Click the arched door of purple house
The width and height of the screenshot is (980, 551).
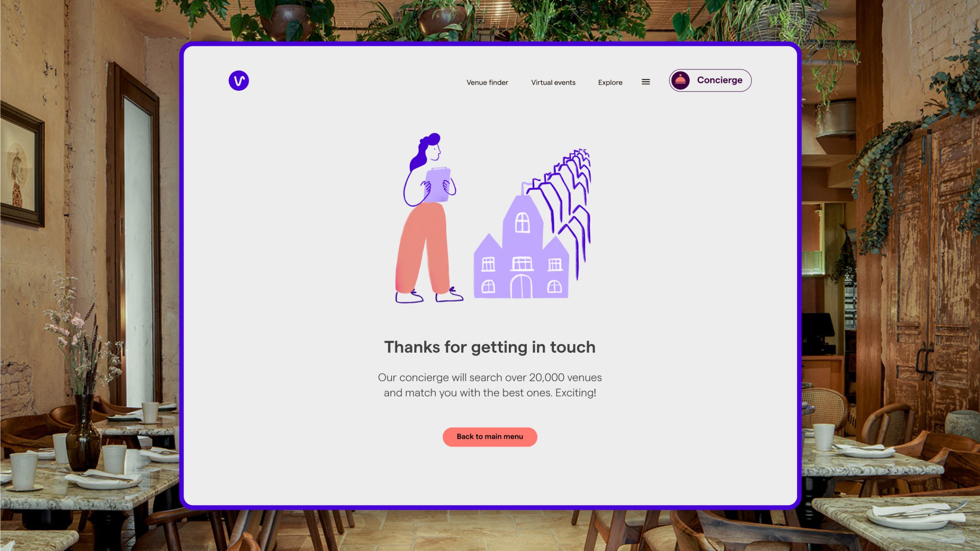521,286
